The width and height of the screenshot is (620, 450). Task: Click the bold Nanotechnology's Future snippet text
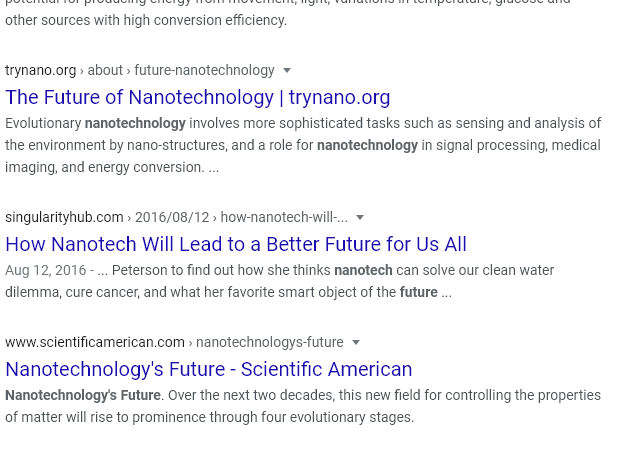[x=83, y=395]
